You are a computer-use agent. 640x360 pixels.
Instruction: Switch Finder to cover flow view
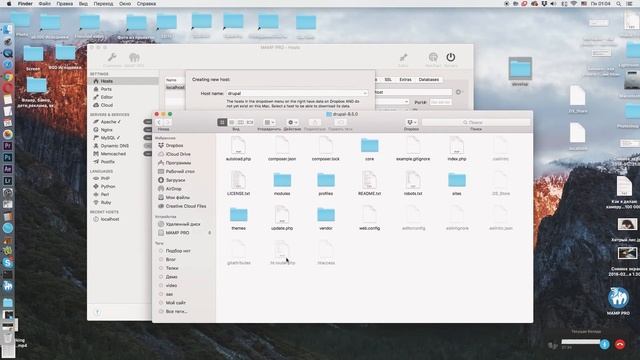(250, 122)
